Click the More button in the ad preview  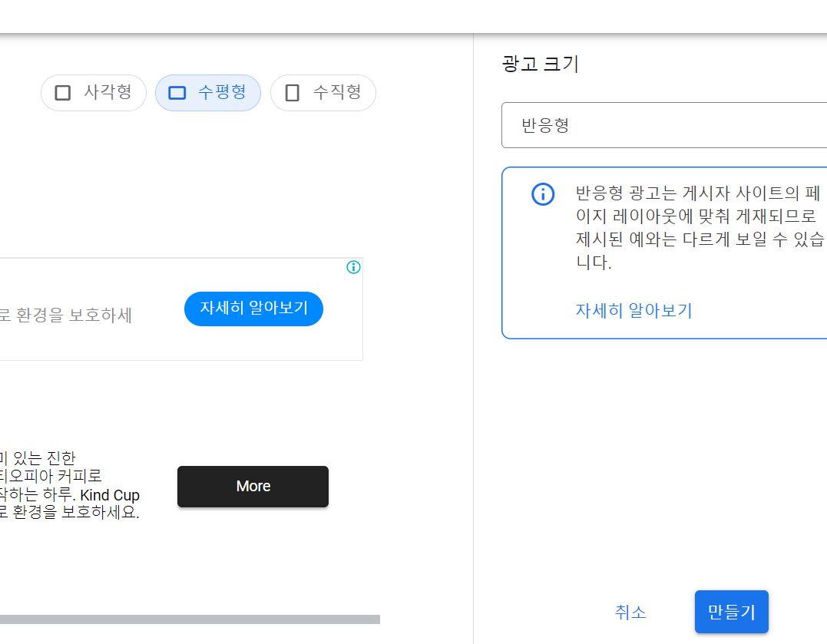(253, 486)
